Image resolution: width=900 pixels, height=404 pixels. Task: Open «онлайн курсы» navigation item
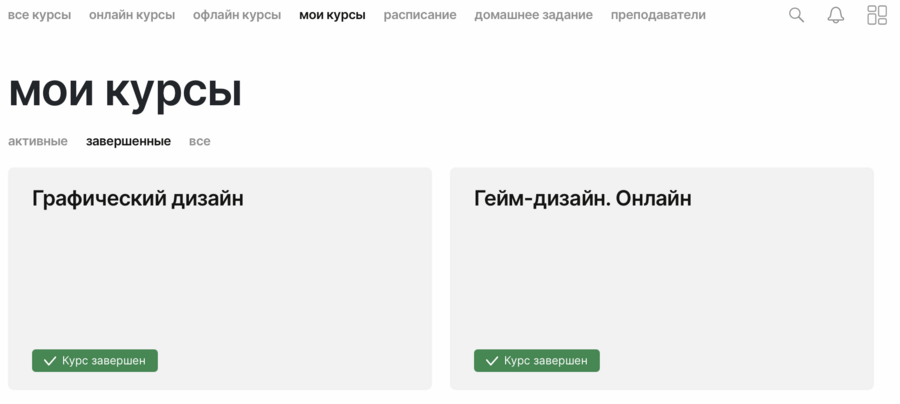pos(132,15)
